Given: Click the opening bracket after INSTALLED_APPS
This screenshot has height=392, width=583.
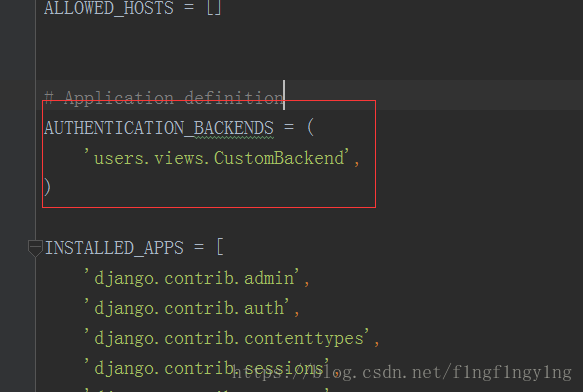Looking at the screenshot, I should [x=220, y=247].
